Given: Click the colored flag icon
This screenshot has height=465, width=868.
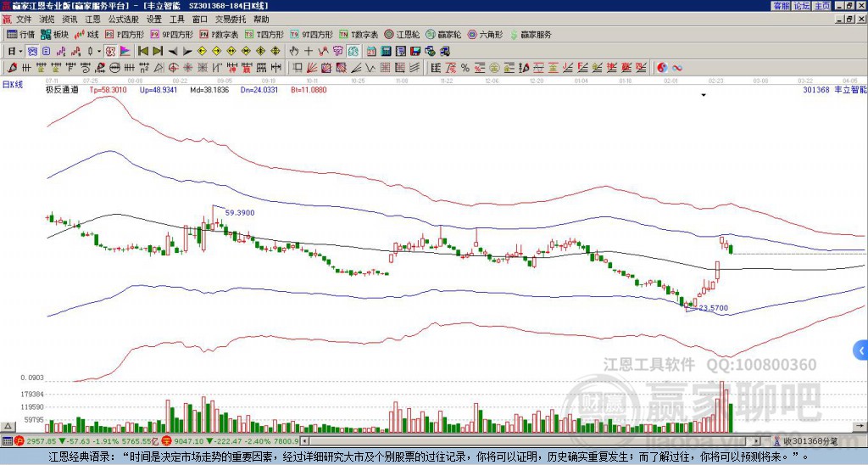Looking at the screenshot, I should pyautogui.click(x=125, y=52).
